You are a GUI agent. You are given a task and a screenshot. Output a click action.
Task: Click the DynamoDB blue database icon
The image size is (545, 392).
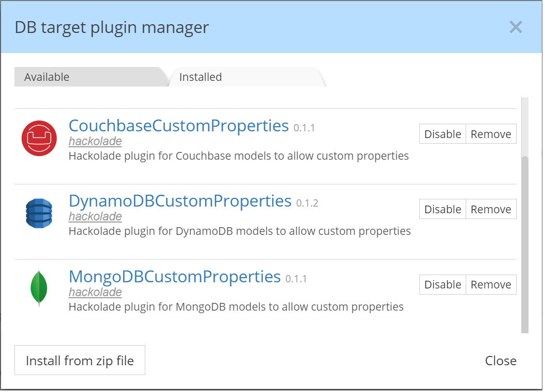click(x=39, y=214)
